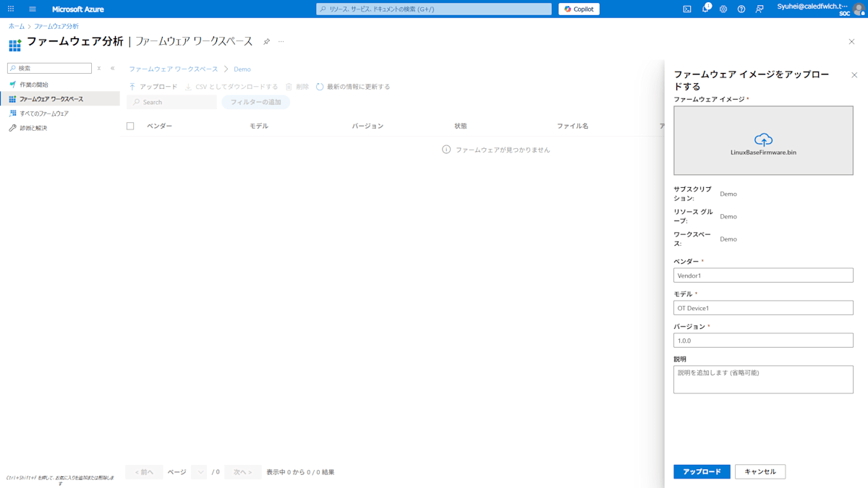Collapse the sidebar with double chevron

click(112, 69)
